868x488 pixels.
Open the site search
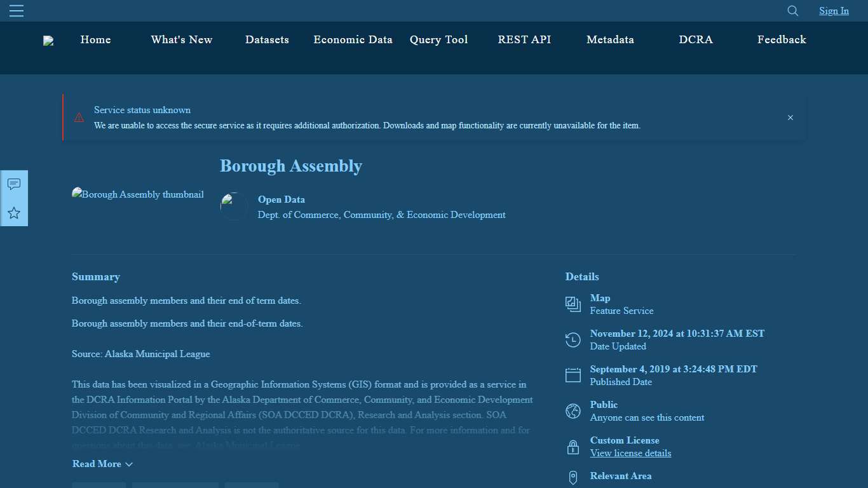click(792, 11)
